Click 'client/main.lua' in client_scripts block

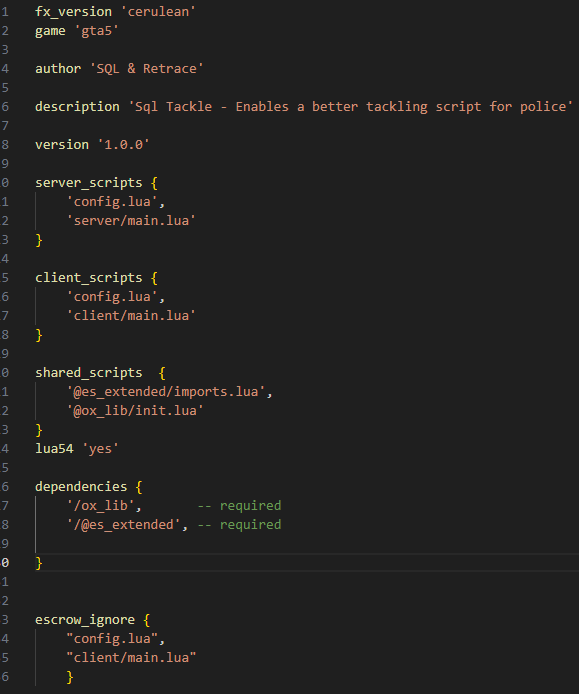coord(131,316)
